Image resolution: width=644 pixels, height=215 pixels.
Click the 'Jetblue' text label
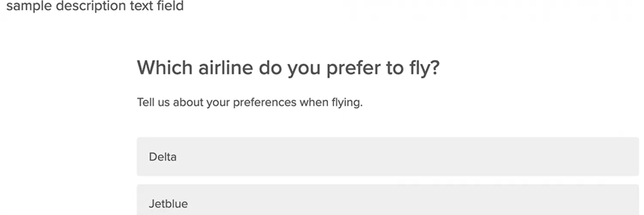[168, 203]
